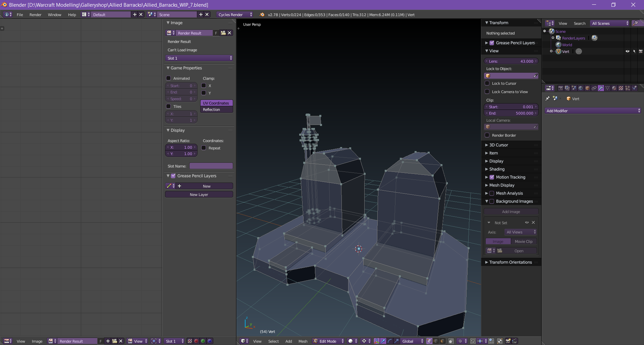Enable Lock Camera to View checkbox
Viewport: 644px width, 345px height.
click(x=487, y=91)
